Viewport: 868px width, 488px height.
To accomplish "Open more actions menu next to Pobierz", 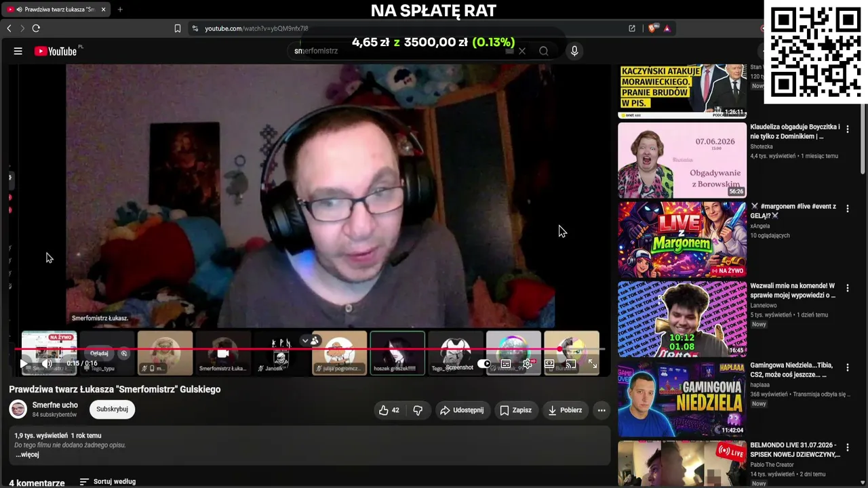I will coord(601,410).
